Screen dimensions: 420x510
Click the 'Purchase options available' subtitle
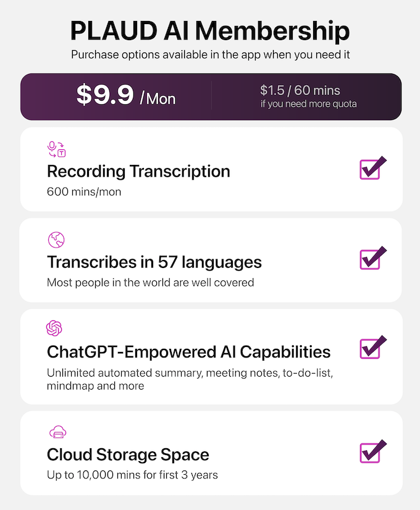coord(211,54)
